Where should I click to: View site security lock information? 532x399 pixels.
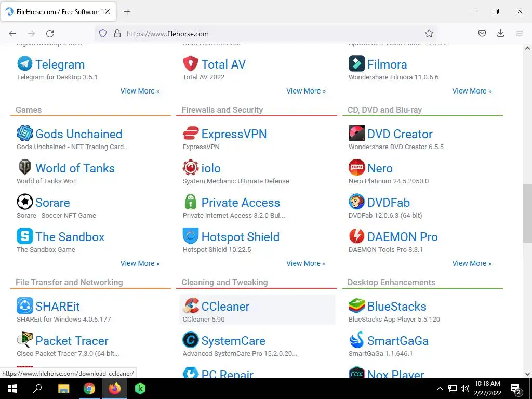tap(117, 33)
